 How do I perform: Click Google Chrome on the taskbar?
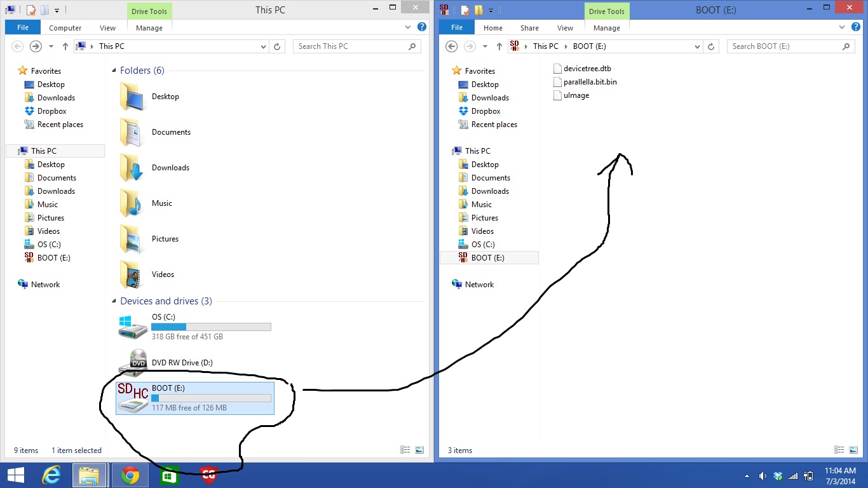[130, 475]
